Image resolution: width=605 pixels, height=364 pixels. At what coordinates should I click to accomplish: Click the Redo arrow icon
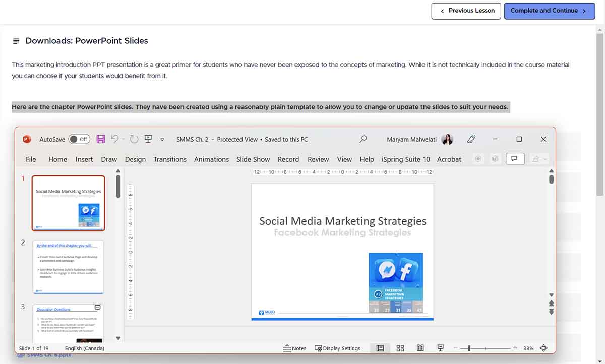pos(134,139)
